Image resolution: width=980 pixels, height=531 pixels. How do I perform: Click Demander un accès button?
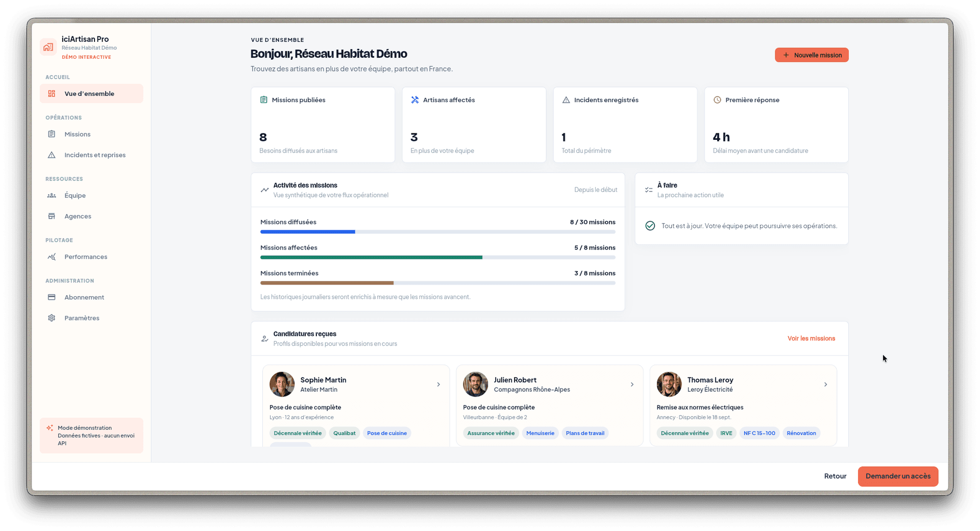click(x=898, y=476)
